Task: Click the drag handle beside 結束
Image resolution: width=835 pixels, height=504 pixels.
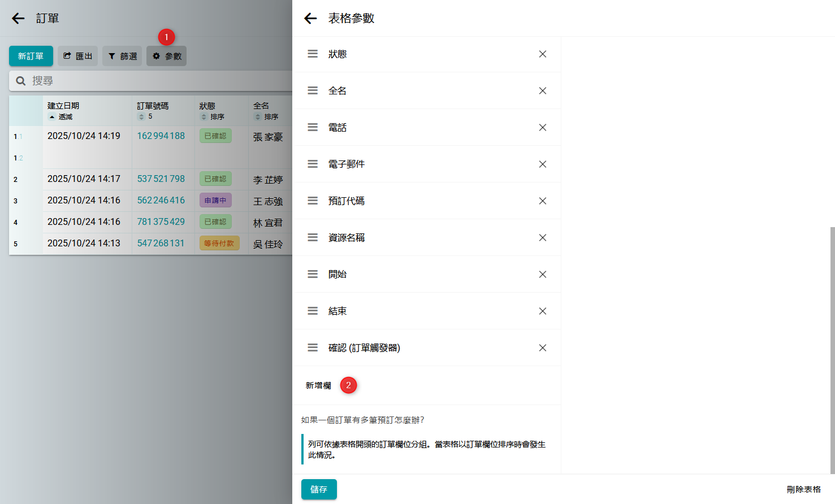Action: point(313,311)
